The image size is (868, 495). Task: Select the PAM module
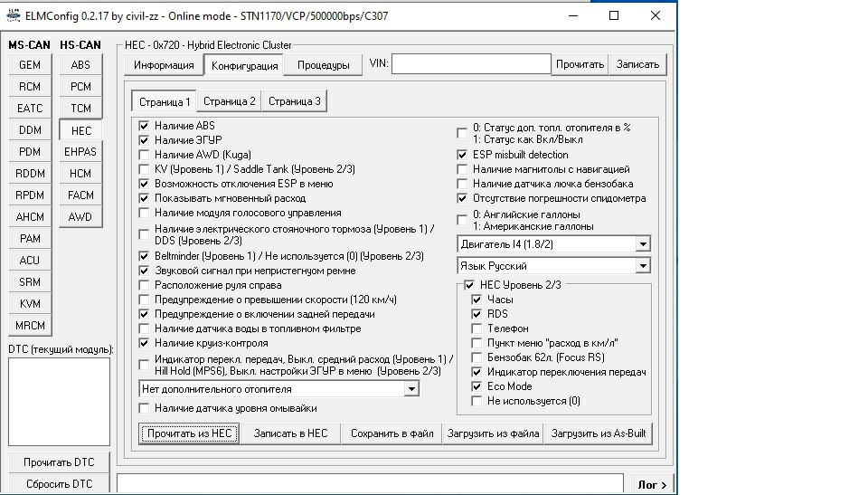point(30,238)
